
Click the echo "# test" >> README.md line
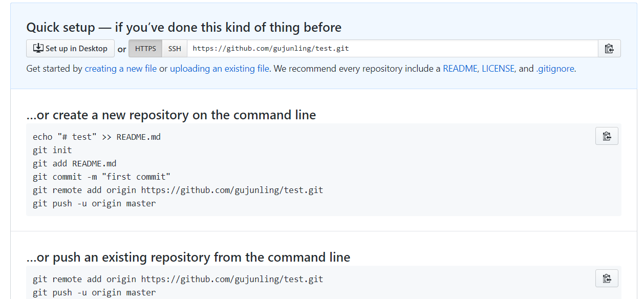(x=97, y=137)
